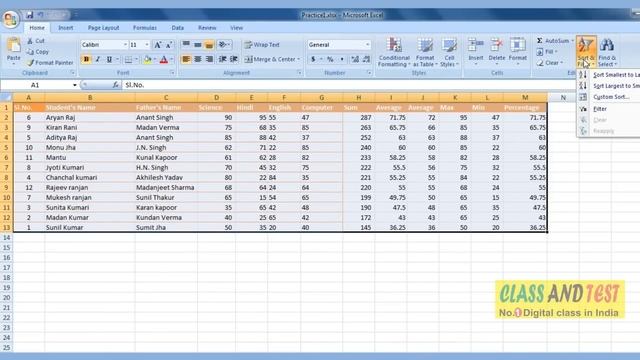
Task: Switch to the Page Layout tab
Action: [103, 28]
